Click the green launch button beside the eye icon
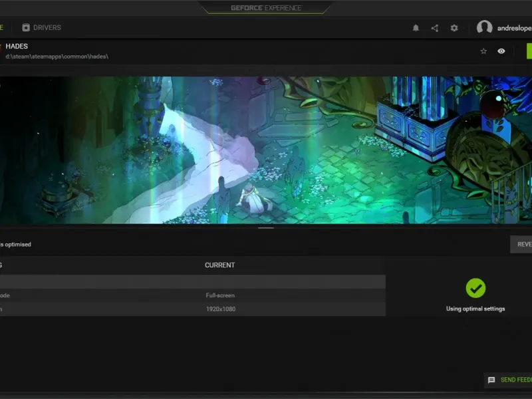This screenshot has height=399, width=532. click(x=529, y=51)
